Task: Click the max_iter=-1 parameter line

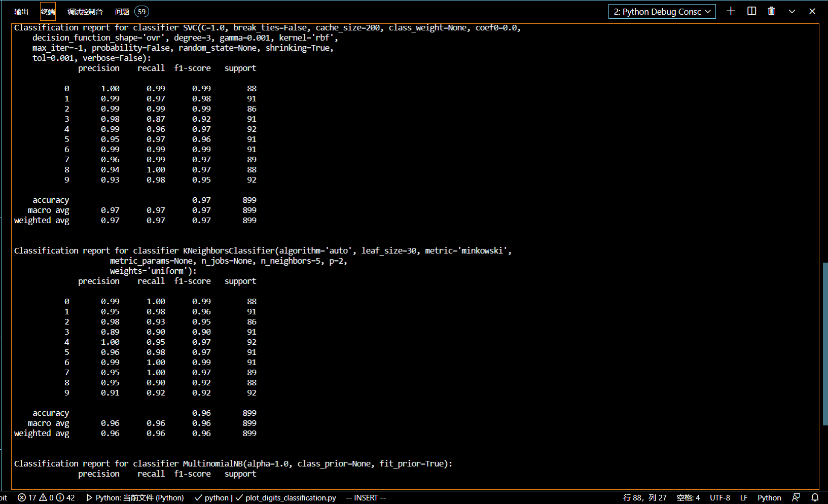Action: [183, 48]
